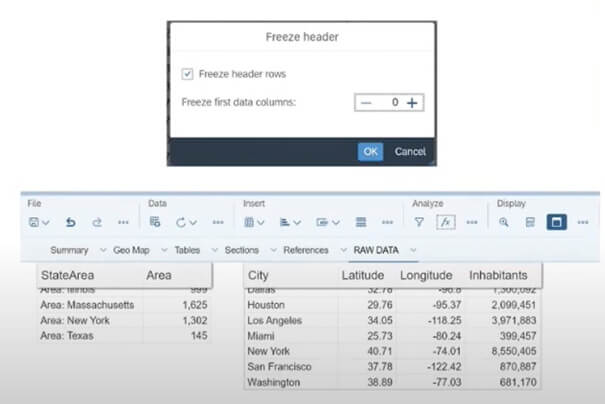605x404 pixels.
Task: Select the 1,625 area value
Action: [195, 305]
